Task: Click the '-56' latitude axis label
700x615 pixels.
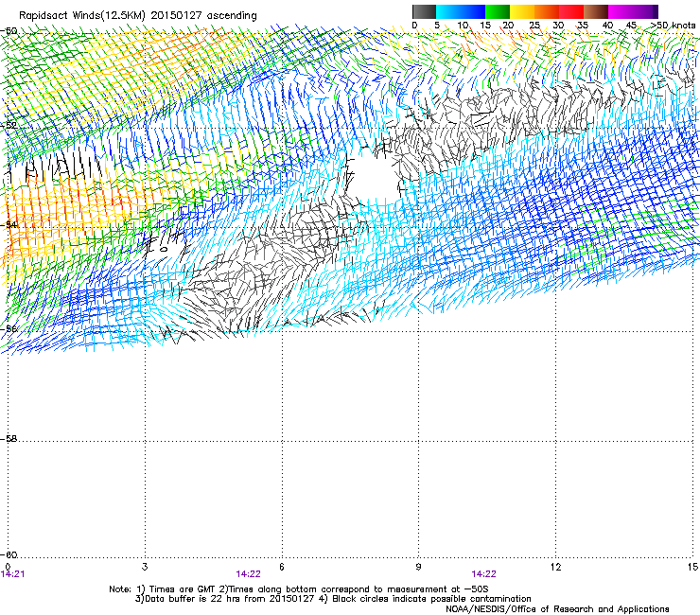Action: (x=9, y=328)
